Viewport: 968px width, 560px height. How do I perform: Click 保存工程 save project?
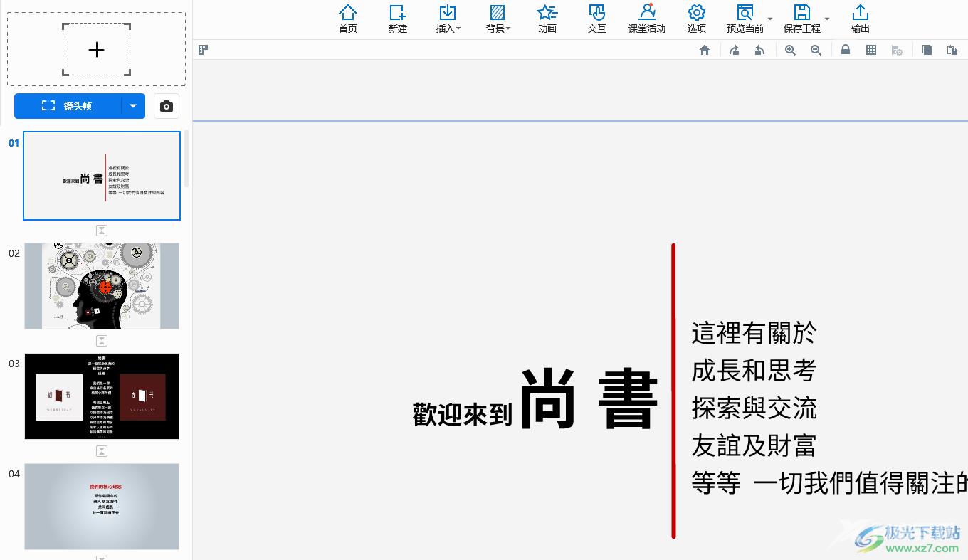click(x=802, y=19)
